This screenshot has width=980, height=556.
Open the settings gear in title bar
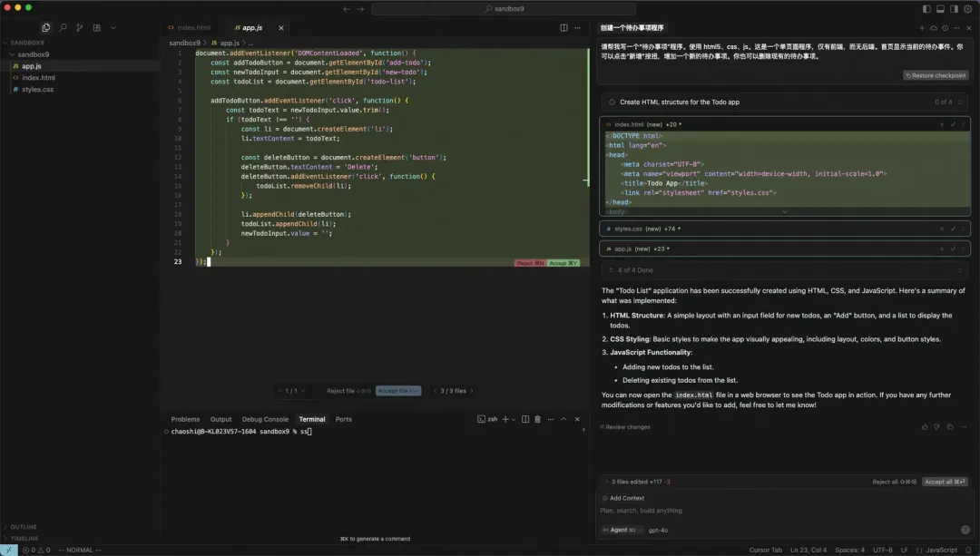click(967, 8)
